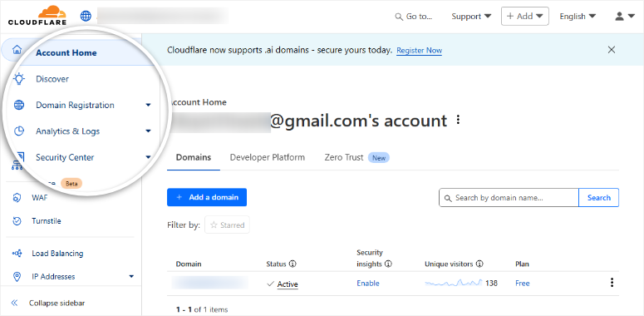Open WAF in the sidebar
This screenshot has width=644, height=316.
click(40, 198)
